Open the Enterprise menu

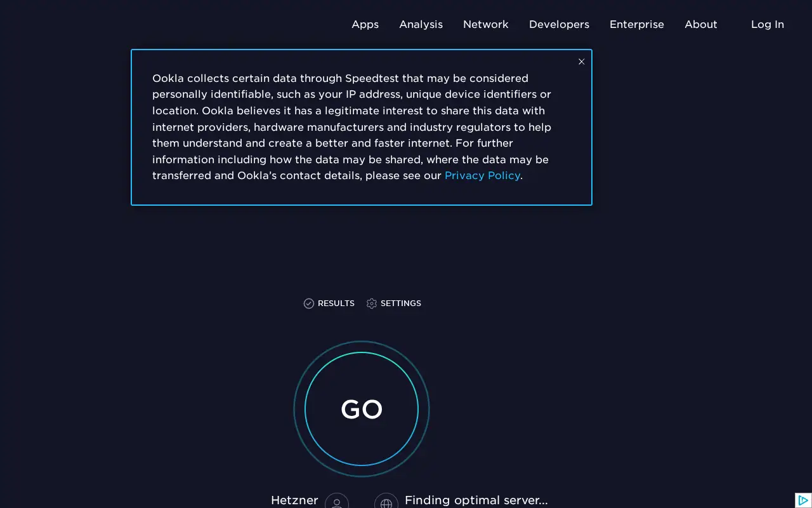637,24
